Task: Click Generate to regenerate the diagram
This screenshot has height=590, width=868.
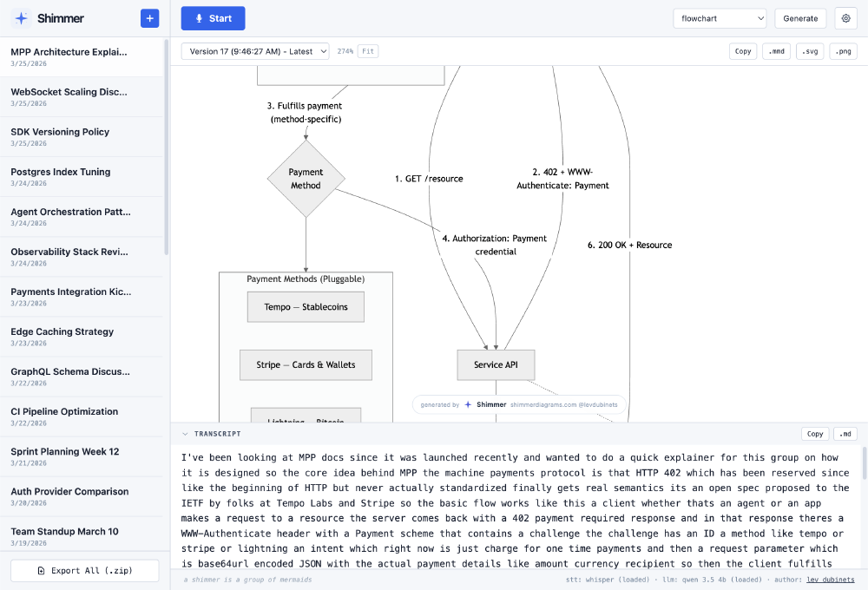Action: coord(799,18)
